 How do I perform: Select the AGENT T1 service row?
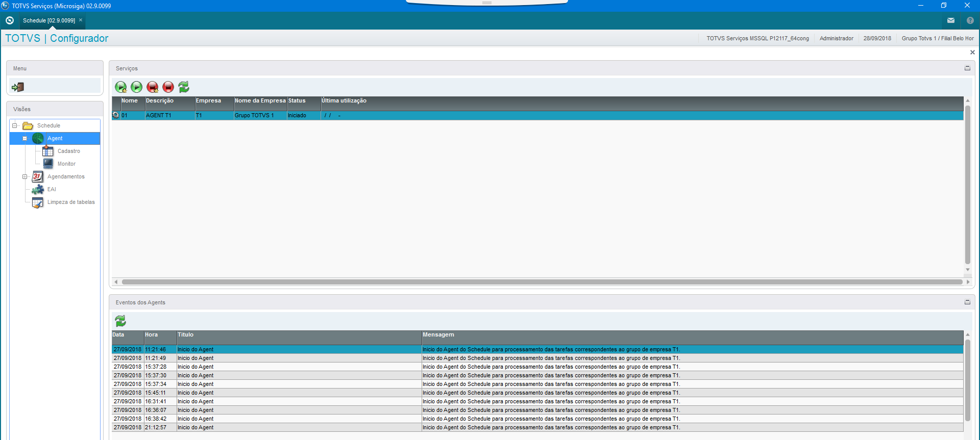[537, 115]
